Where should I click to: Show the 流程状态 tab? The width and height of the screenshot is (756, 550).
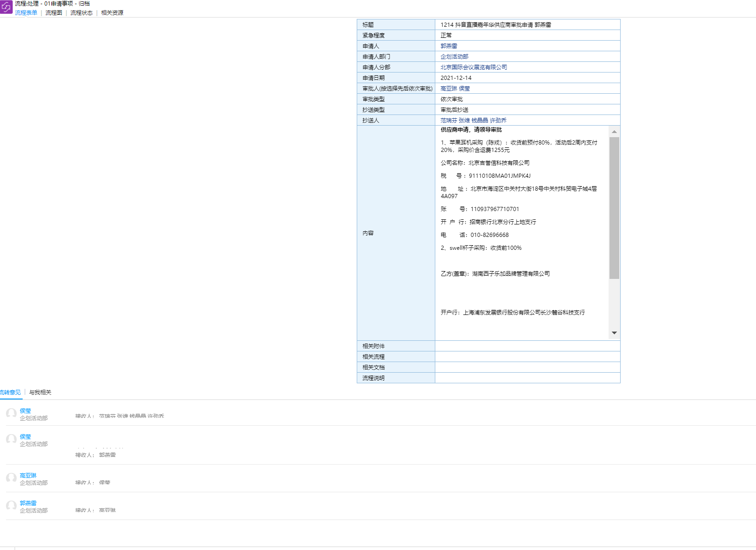[x=81, y=13]
